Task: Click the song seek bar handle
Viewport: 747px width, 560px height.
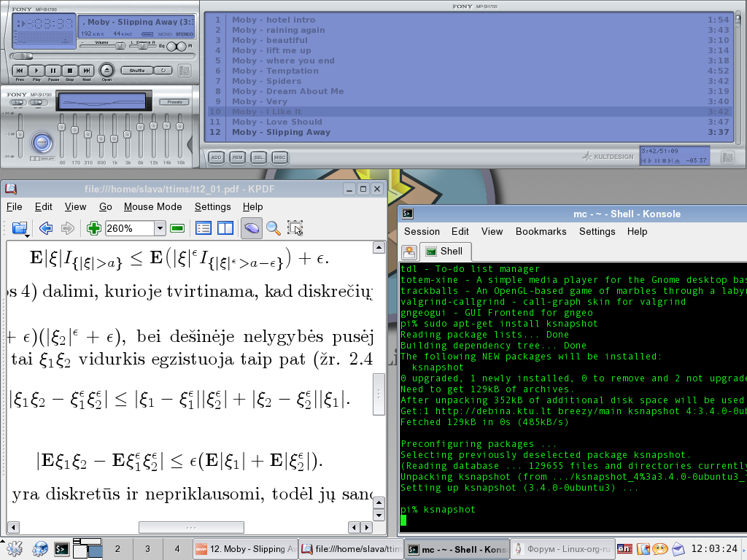Action: pos(22,56)
